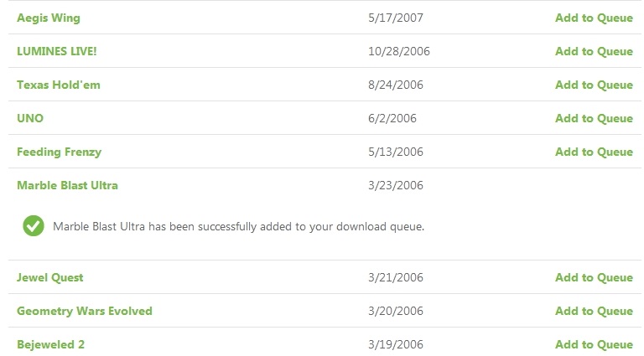Select the Marble Blast Ultra confirmation message
Screen dimensions: 644x356
click(238, 226)
